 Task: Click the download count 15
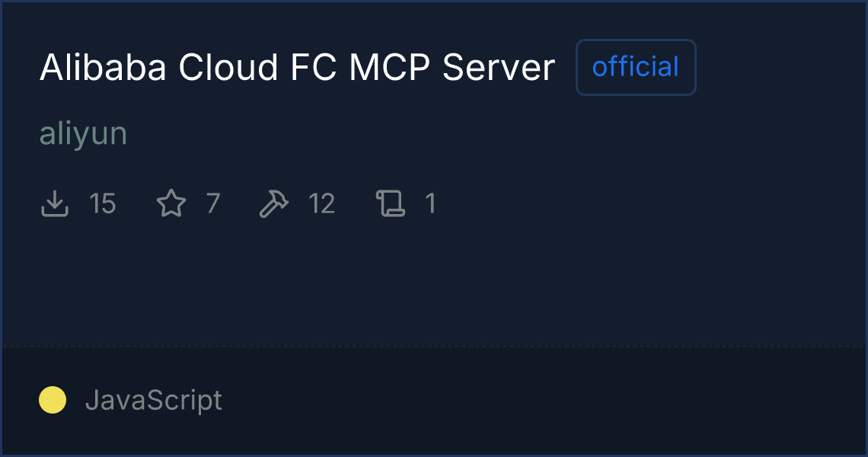click(103, 204)
